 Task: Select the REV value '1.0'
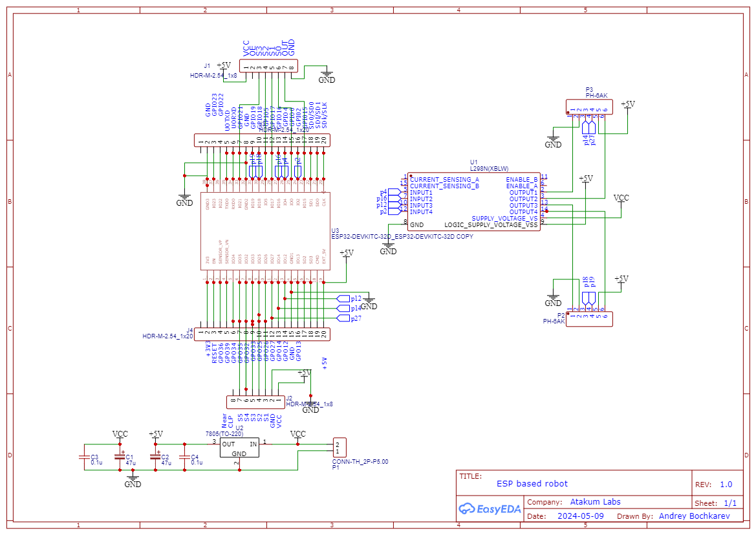click(x=726, y=485)
